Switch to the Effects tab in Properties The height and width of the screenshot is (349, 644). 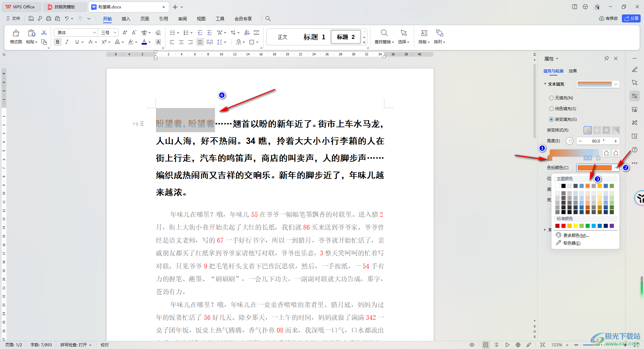573,71
